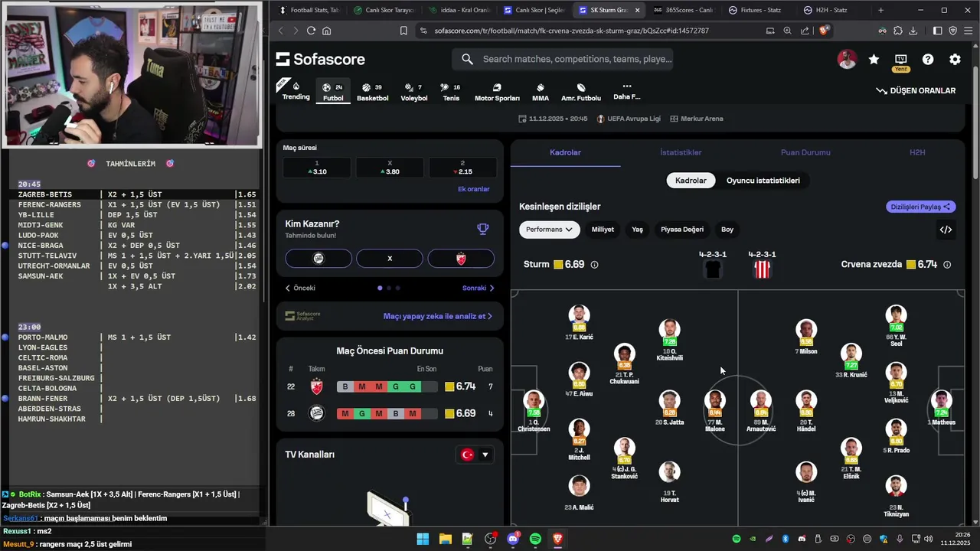The width and height of the screenshot is (980, 551).
Task: Open Spotify from the Windows taskbar
Action: point(535,539)
